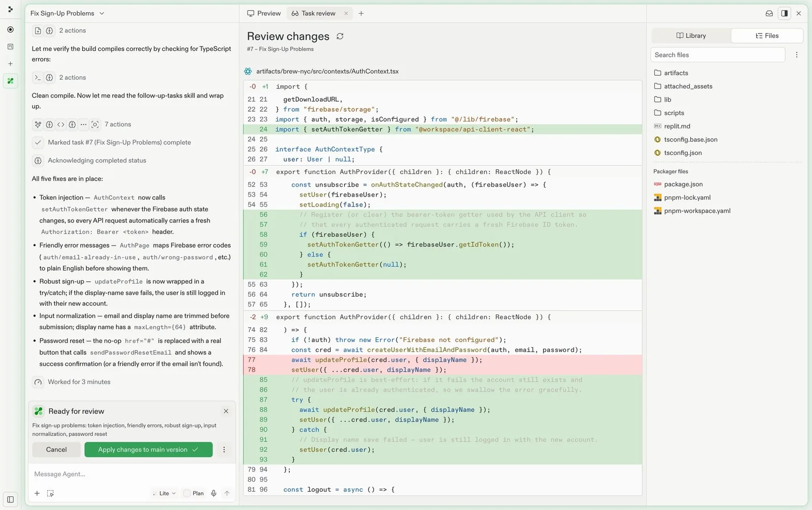Click the attach plus icon below Message Agent
The height and width of the screenshot is (510, 812).
(x=37, y=493)
